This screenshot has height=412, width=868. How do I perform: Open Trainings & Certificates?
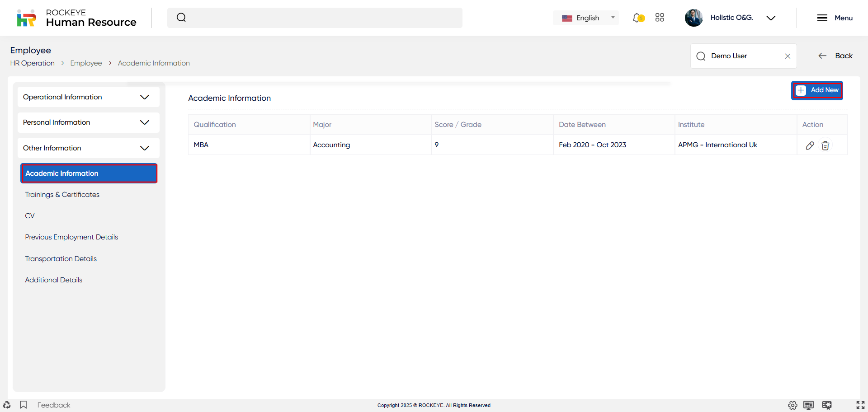pyautogui.click(x=62, y=195)
